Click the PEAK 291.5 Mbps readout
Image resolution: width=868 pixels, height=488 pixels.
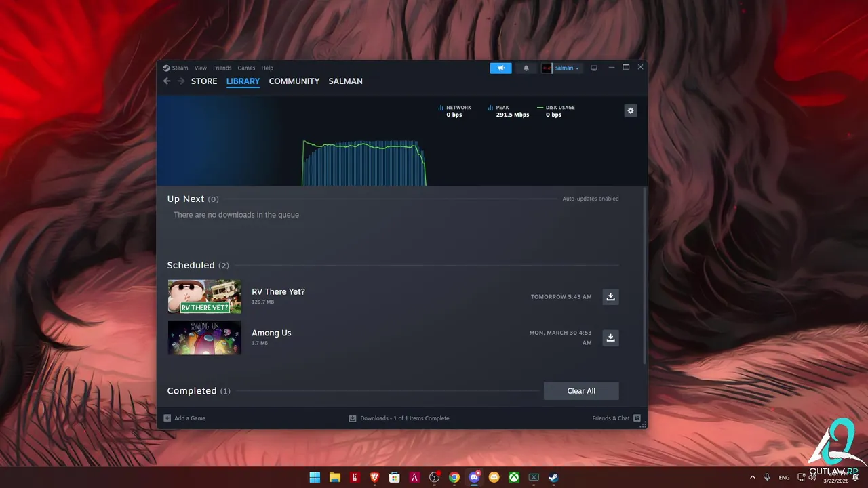point(509,111)
